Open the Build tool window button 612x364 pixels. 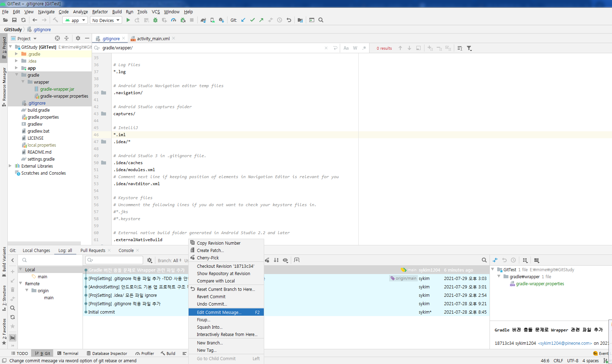point(168,353)
